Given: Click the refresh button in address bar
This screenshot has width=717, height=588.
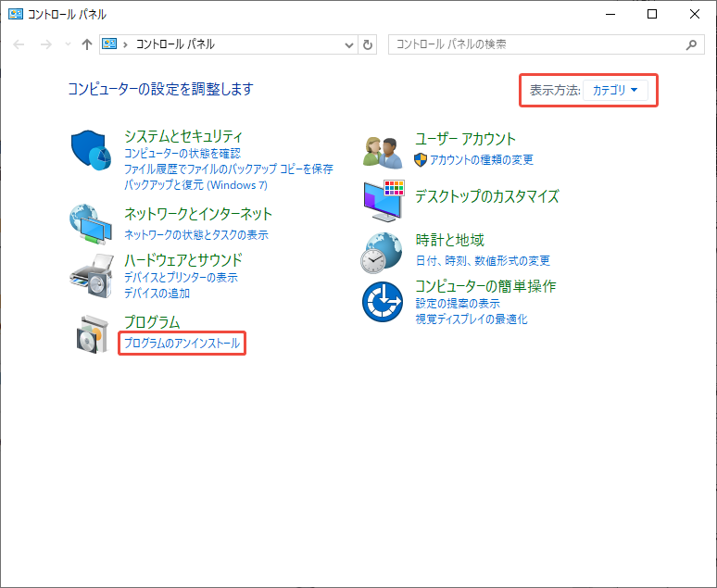Looking at the screenshot, I should tap(368, 44).
